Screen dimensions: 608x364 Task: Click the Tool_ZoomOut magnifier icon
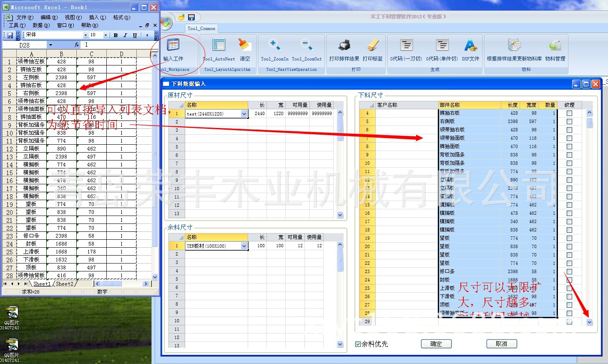coord(307,45)
